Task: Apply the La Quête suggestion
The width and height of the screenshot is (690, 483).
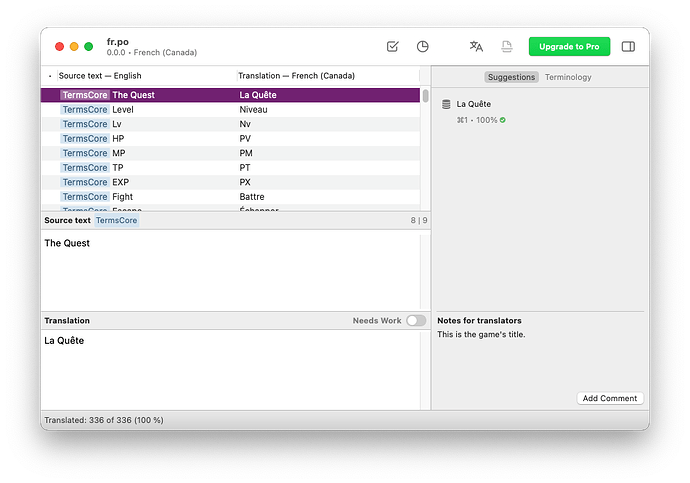Action: coord(473,104)
